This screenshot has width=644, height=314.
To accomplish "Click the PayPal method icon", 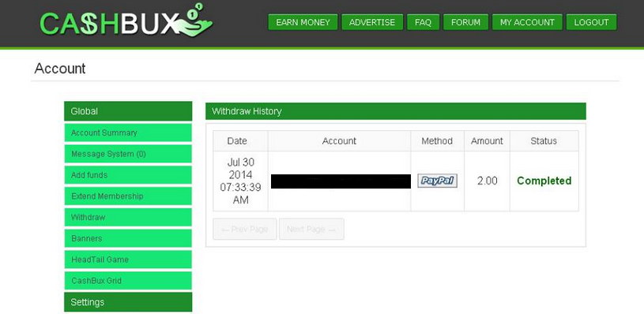I will [438, 181].
